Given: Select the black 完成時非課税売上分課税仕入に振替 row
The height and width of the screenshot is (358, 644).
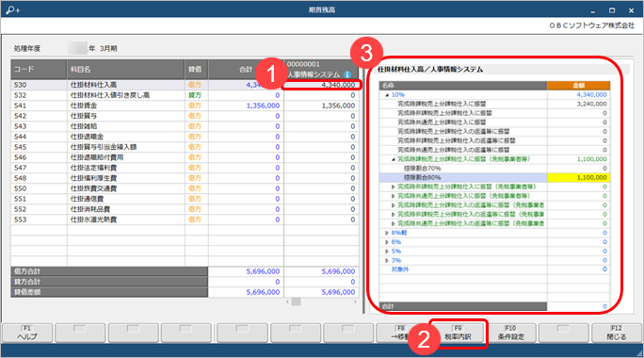Looking at the screenshot, I should tap(494, 113).
